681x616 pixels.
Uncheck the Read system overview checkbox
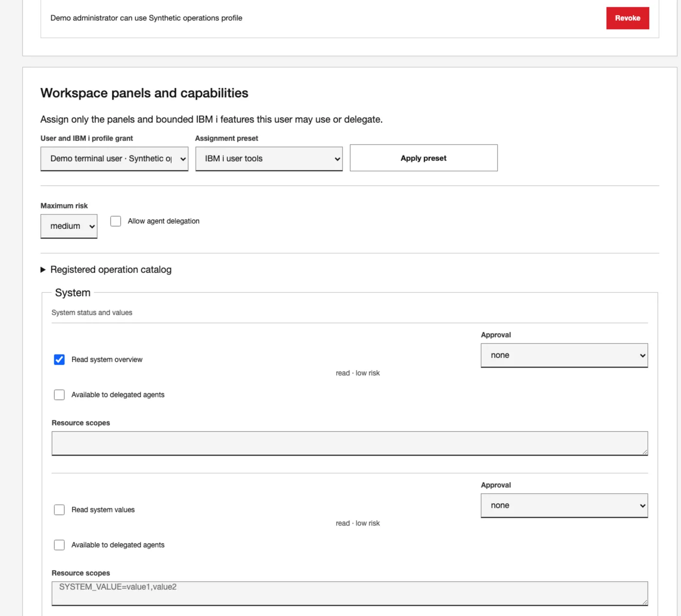[59, 360]
